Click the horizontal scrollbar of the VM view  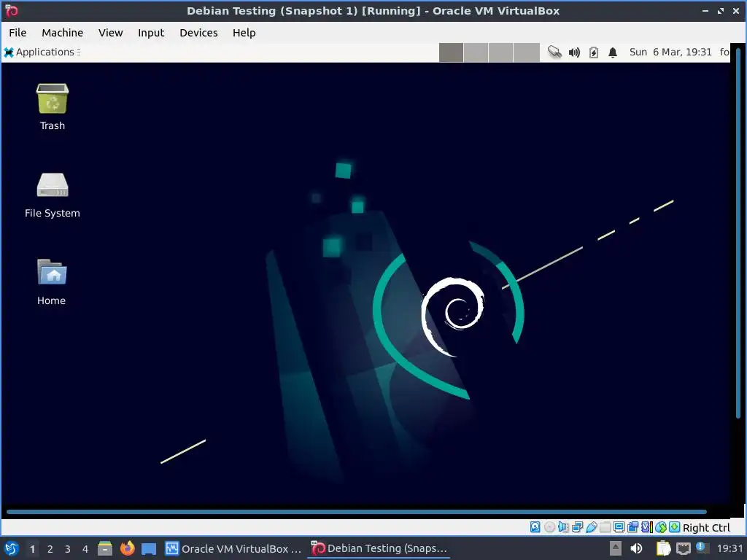356,512
